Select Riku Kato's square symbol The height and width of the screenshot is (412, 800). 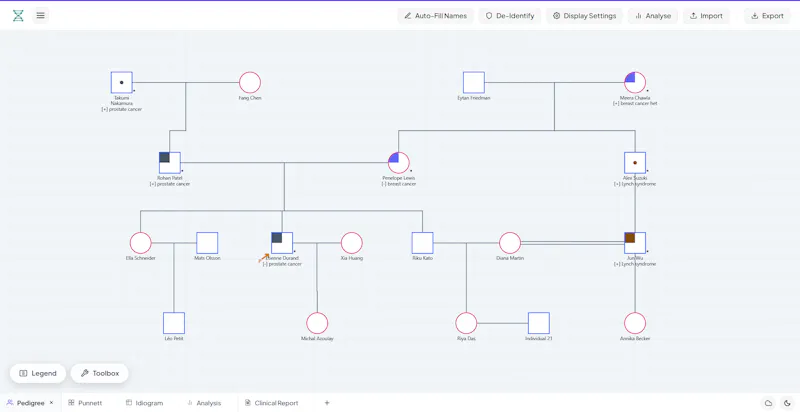[x=422, y=243]
